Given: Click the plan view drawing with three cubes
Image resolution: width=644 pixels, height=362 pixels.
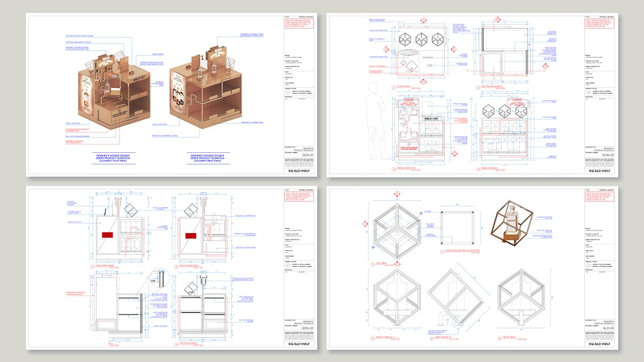Looking at the screenshot, I should tap(422, 52).
